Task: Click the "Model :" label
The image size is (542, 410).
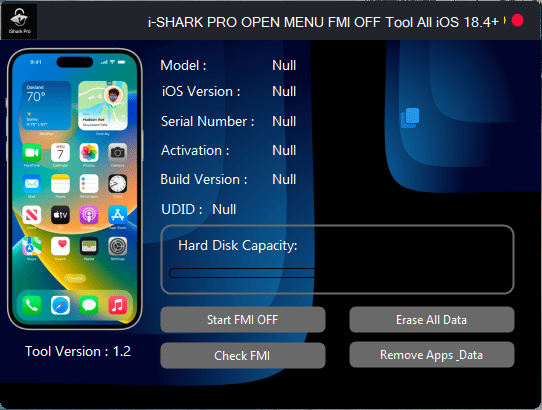Action: tap(184, 65)
